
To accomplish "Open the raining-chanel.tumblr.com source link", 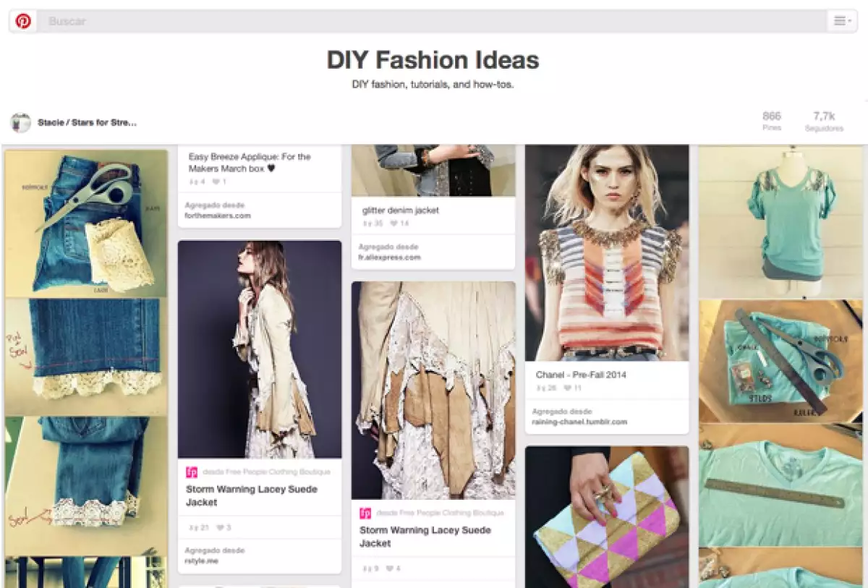I will pos(579,422).
